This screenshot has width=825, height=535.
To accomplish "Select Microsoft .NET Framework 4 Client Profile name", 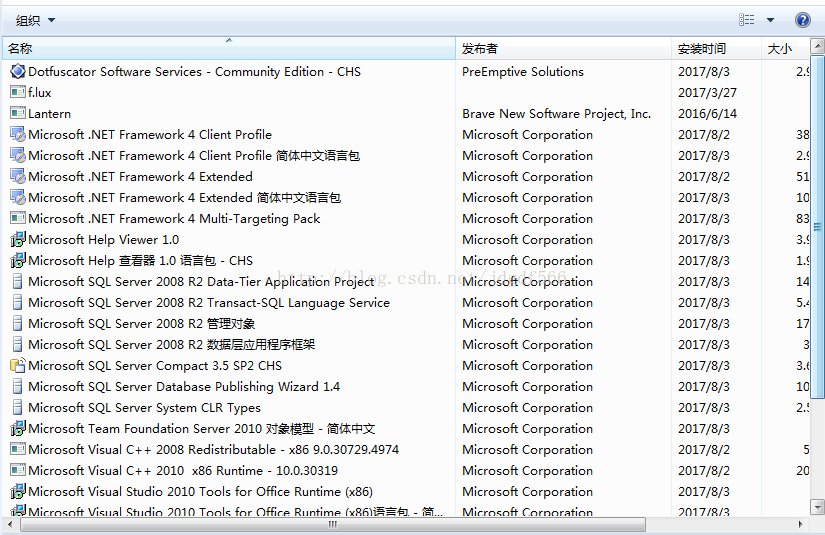I will 150,135.
